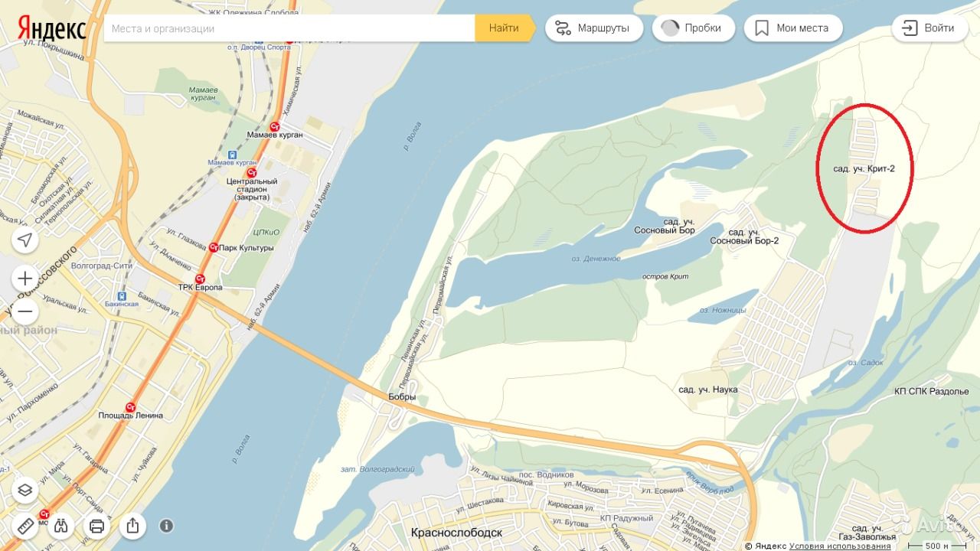Click the 'пос. Водников' label

(x=547, y=475)
